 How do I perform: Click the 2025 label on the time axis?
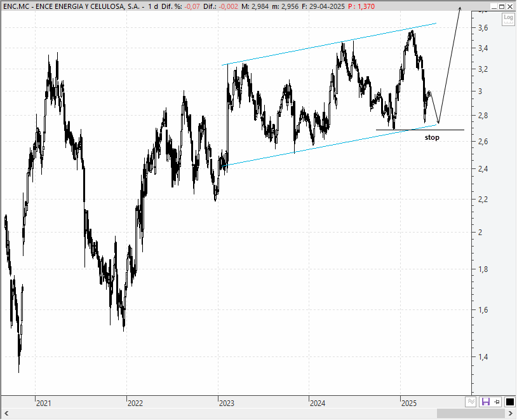pos(409,403)
